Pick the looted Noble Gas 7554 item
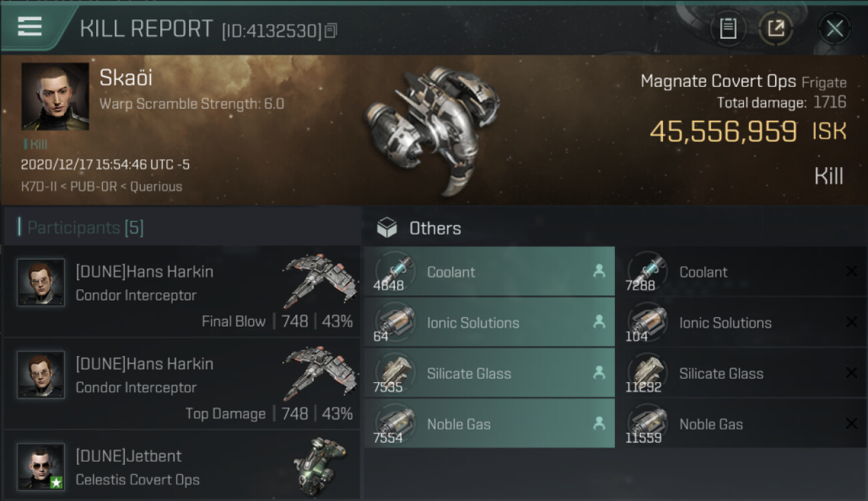 pos(489,424)
